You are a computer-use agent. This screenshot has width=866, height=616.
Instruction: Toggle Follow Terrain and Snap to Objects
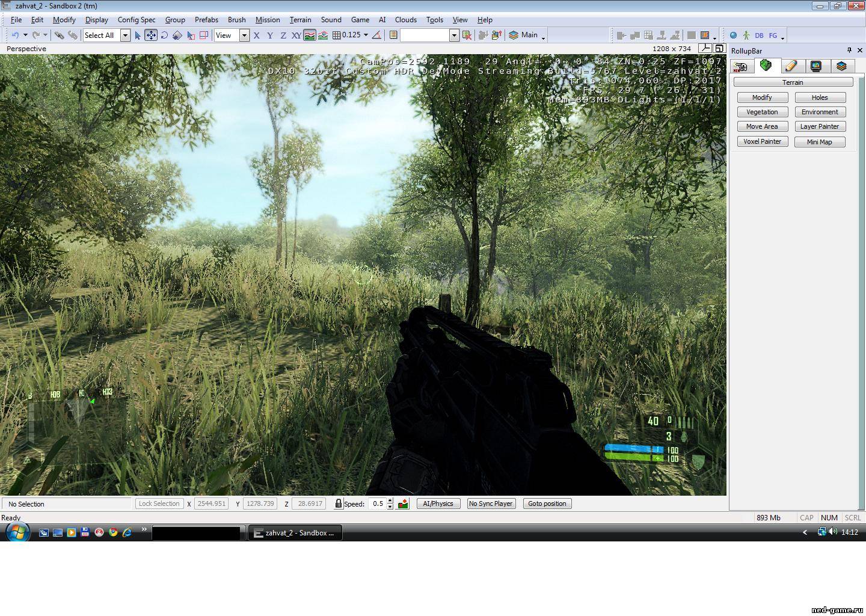click(323, 35)
